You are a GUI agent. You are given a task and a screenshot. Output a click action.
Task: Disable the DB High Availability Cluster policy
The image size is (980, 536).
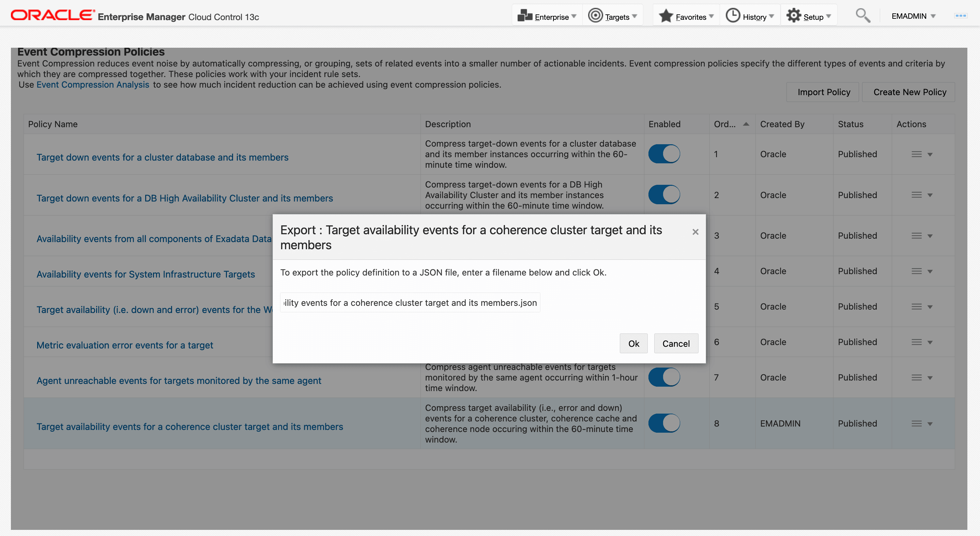coord(664,195)
